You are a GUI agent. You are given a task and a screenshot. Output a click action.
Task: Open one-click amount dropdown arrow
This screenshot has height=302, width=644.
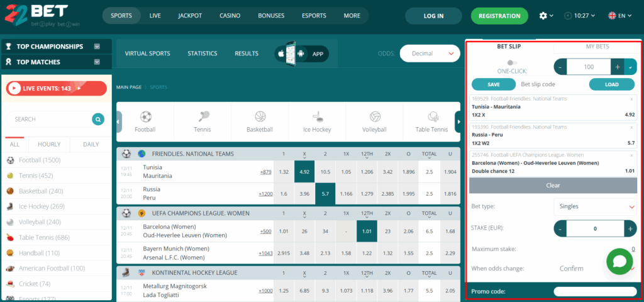630,67
